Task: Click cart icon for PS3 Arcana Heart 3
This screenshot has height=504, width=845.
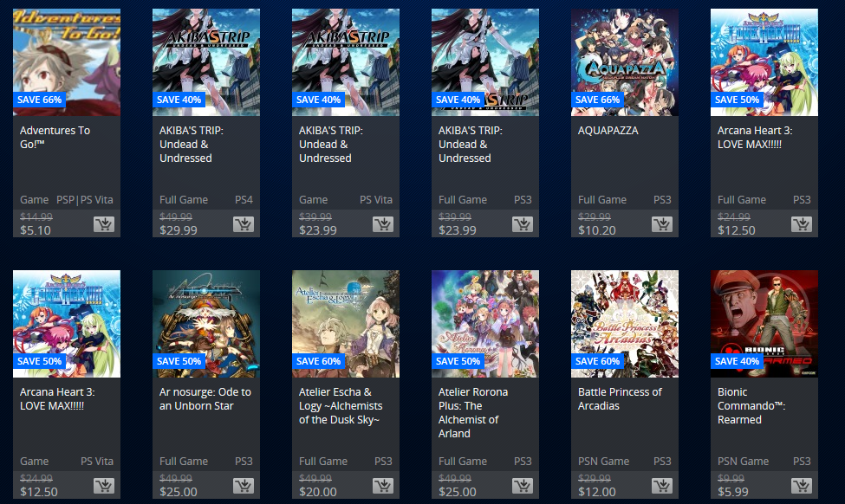Action: click(802, 224)
